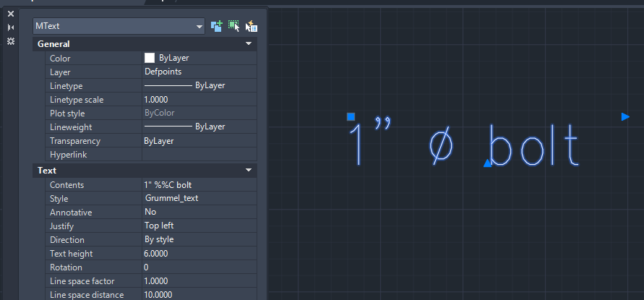Edit the Text height value 6.0000
Screen dimensions: 644x300
pos(199,254)
